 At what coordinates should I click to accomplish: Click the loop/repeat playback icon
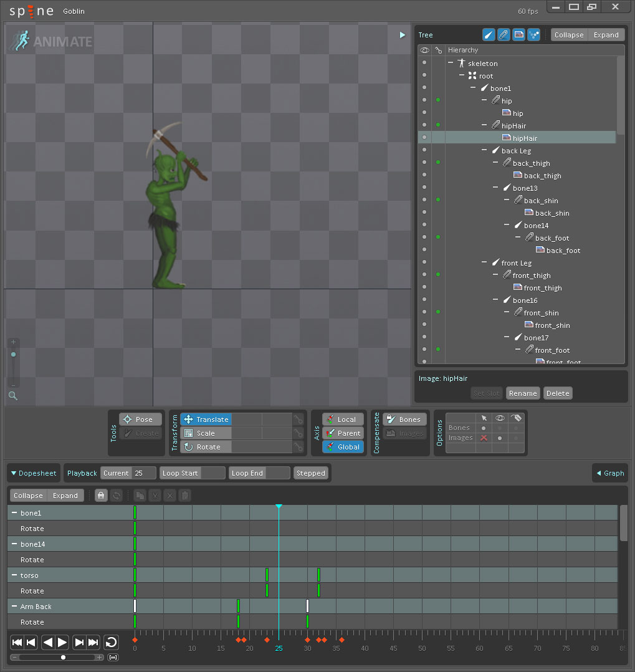click(111, 642)
